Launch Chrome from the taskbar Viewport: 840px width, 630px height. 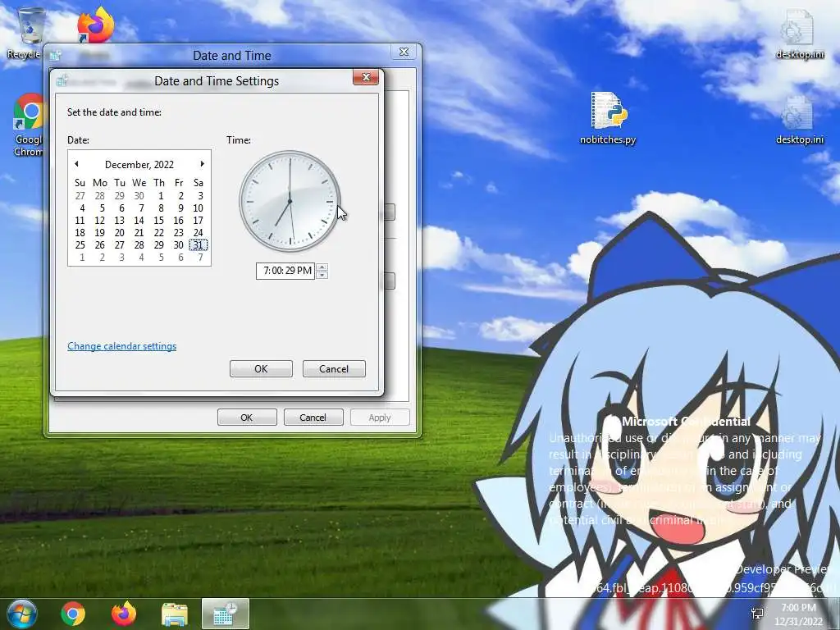(x=73, y=614)
